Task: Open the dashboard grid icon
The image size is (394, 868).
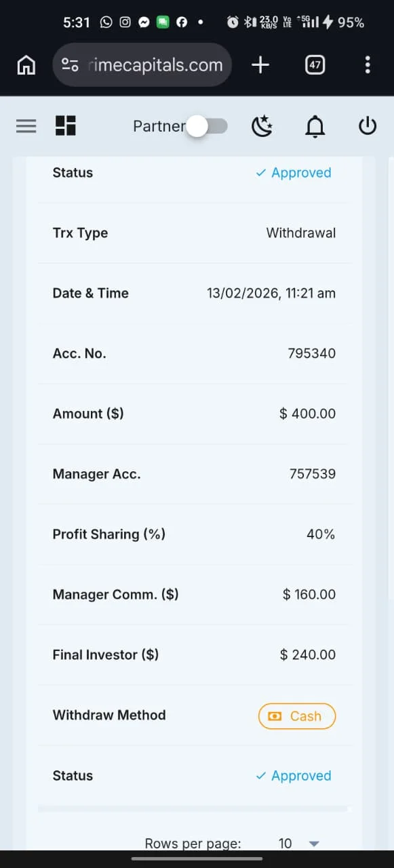Action: [x=66, y=125]
